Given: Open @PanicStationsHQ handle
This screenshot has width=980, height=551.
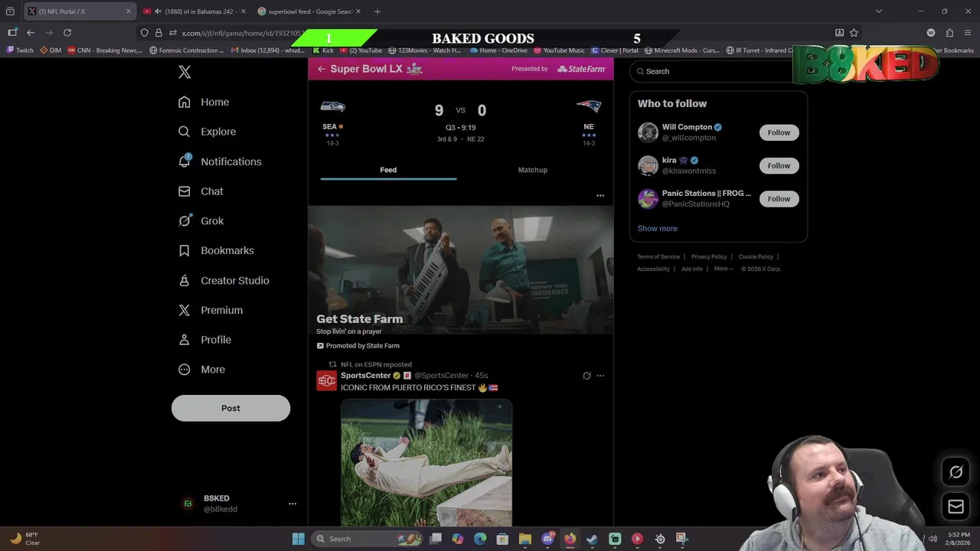Looking at the screenshot, I should tap(695, 204).
